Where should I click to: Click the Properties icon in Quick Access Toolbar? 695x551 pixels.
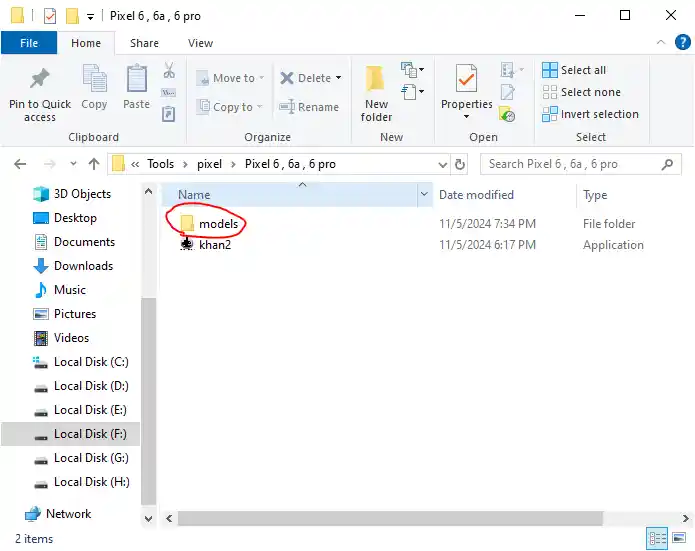pos(50,16)
